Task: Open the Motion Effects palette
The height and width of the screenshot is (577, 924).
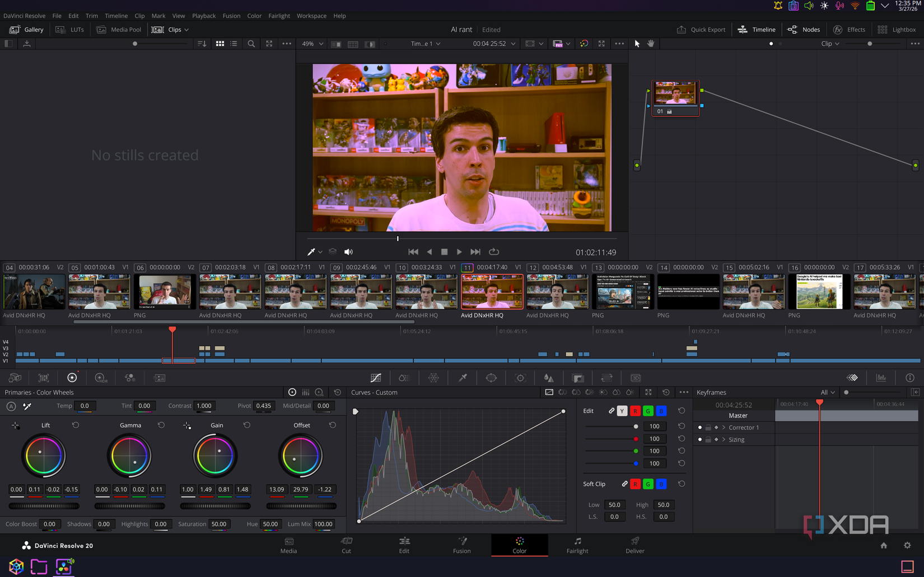Action: click(x=160, y=377)
